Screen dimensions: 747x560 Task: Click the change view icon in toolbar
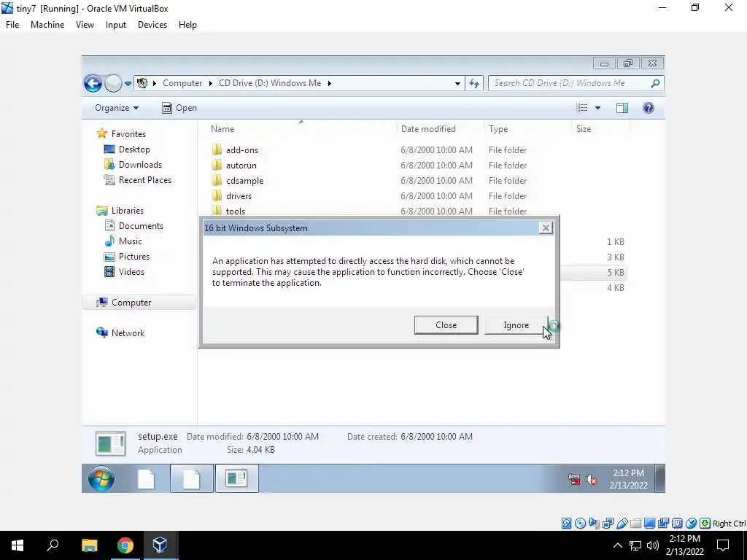tap(581, 108)
